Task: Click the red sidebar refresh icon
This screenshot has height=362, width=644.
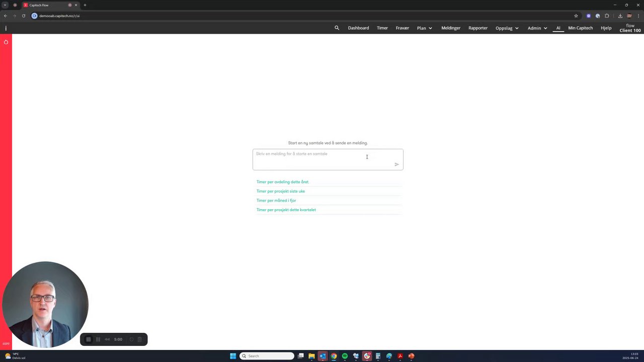Action: tap(6, 42)
